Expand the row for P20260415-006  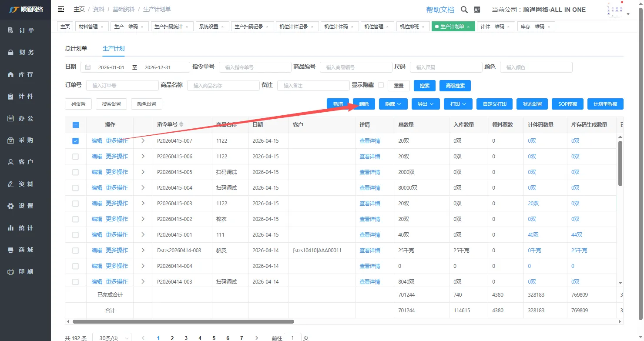point(143,157)
